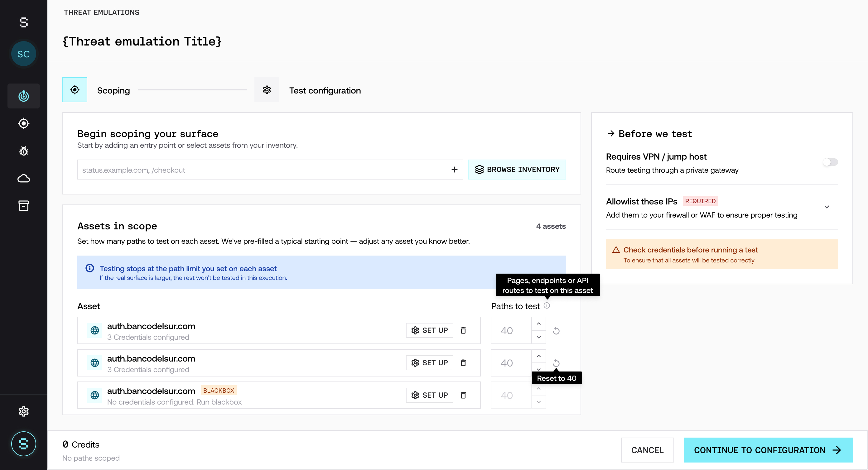This screenshot has width=868, height=470.
Task: Increase paths for the BLACKBOX asset
Action: [538, 388]
